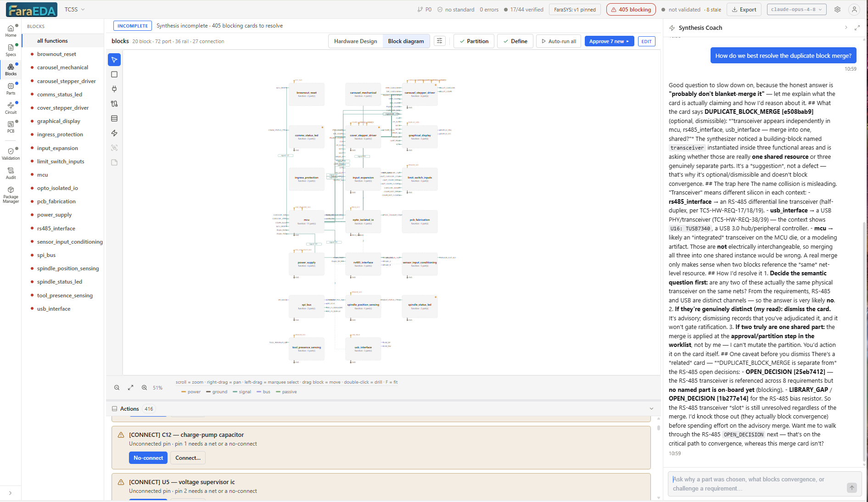
Task: Click No-connect for C12 charge-pump capacitor
Action: tap(148, 458)
